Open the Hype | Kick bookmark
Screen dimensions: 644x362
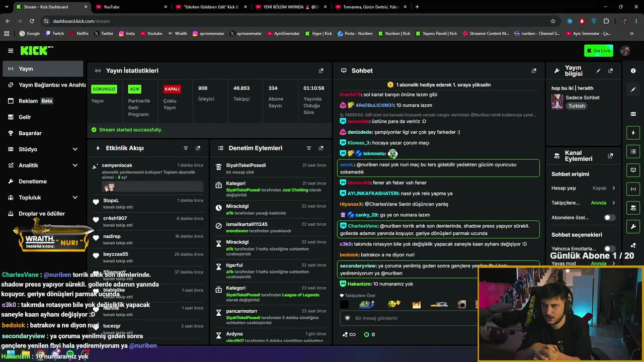[318, 34]
